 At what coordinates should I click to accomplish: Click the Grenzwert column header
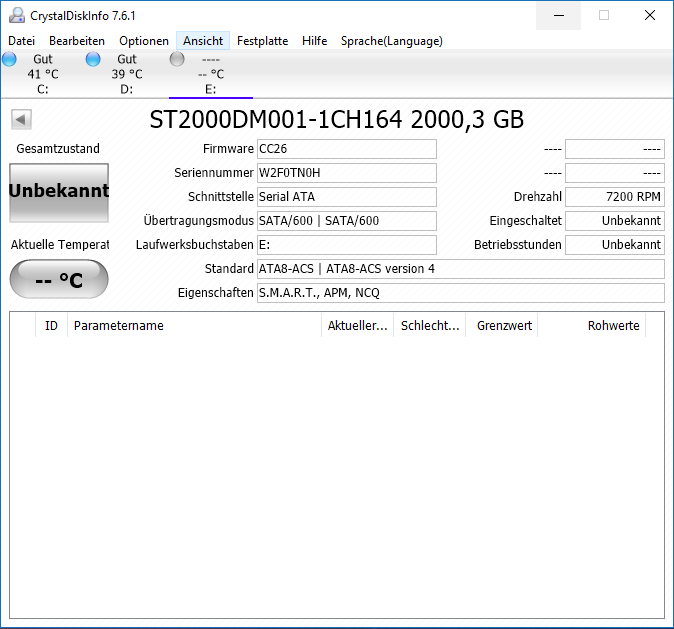pyautogui.click(x=502, y=326)
